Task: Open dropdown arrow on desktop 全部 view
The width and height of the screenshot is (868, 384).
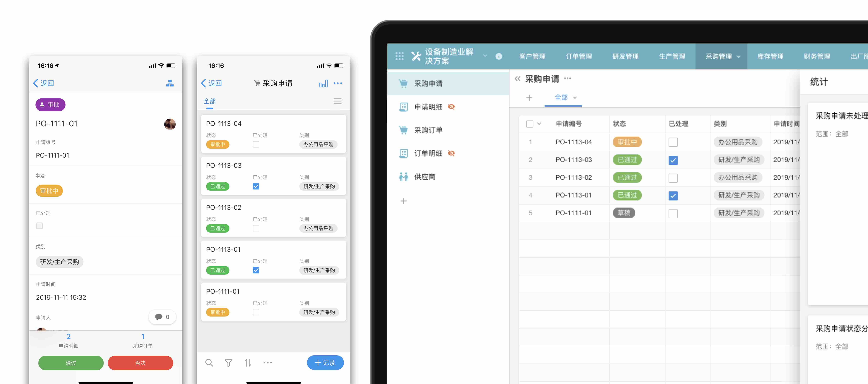Action: tap(575, 98)
